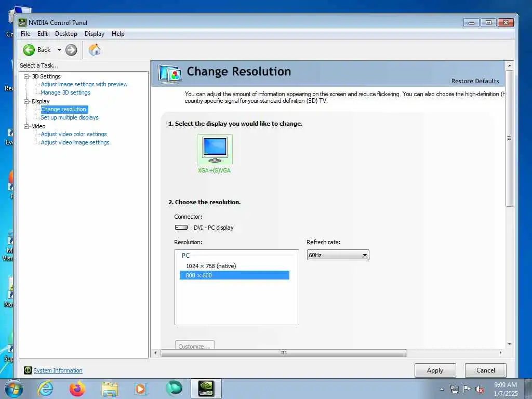Click the Video tree label
This screenshot has height=399, width=532.
pos(38,126)
